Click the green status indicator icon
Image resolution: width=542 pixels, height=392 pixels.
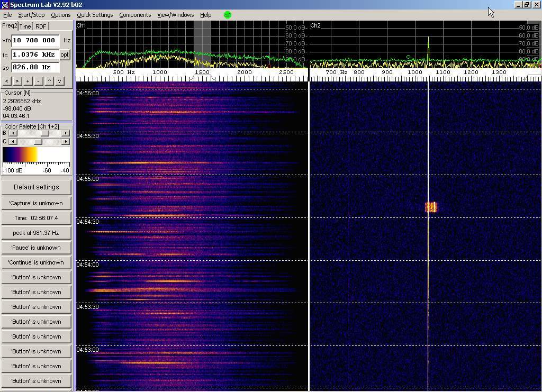[x=228, y=15]
